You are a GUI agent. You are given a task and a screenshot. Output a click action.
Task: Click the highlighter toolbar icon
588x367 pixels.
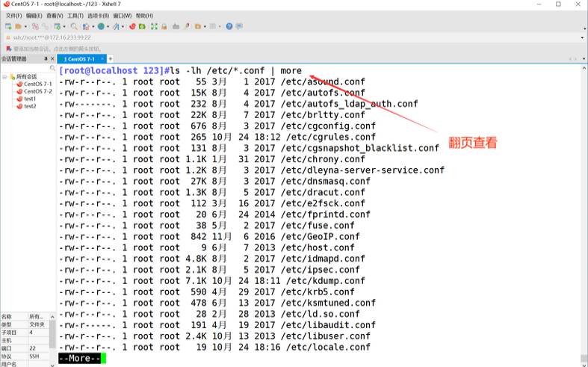click(x=186, y=26)
